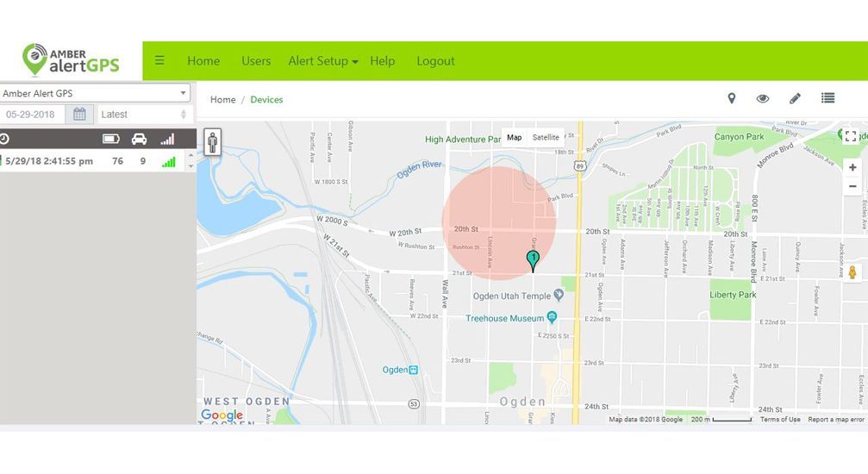Click the Ogden transit station icon
Screen dimensions: 868x474
pyautogui.click(x=413, y=370)
